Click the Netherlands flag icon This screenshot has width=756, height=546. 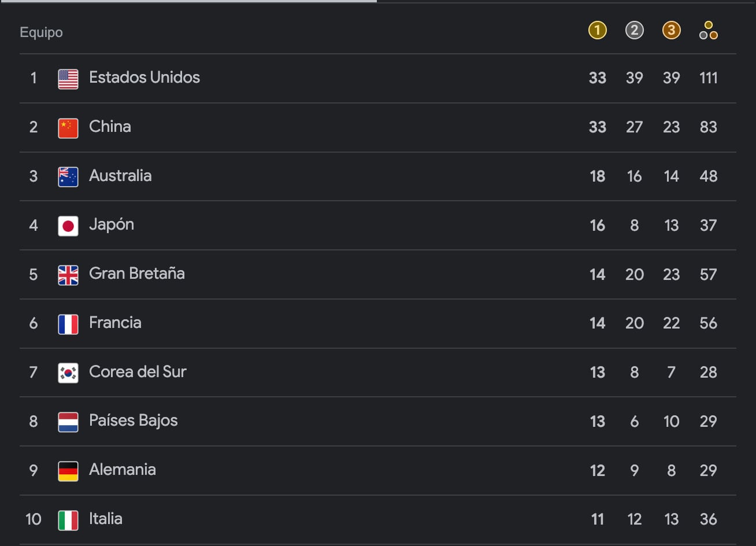point(68,422)
